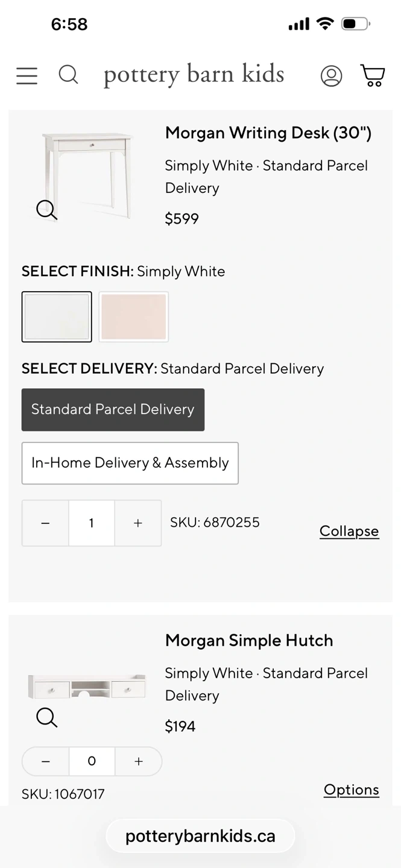Tap the potterybarnkids.ca address bar
The image size is (401, 868).
tap(200, 836)
